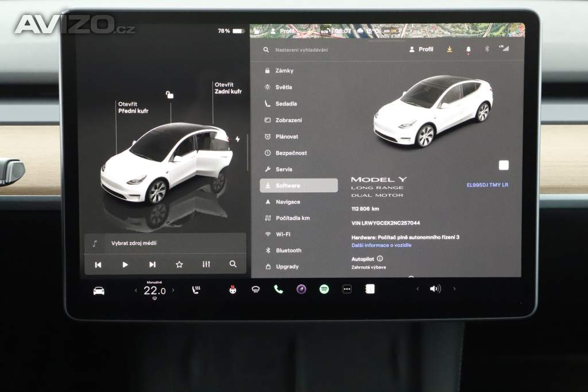Screen dimensions: 588x392
Task: Click the Profil button in settings header
Action: click(421, 49)
